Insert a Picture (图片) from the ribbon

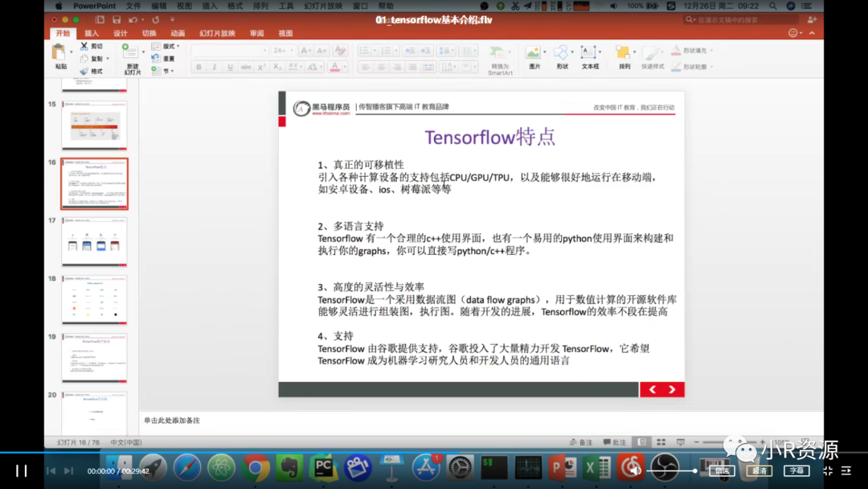point(533,52)
